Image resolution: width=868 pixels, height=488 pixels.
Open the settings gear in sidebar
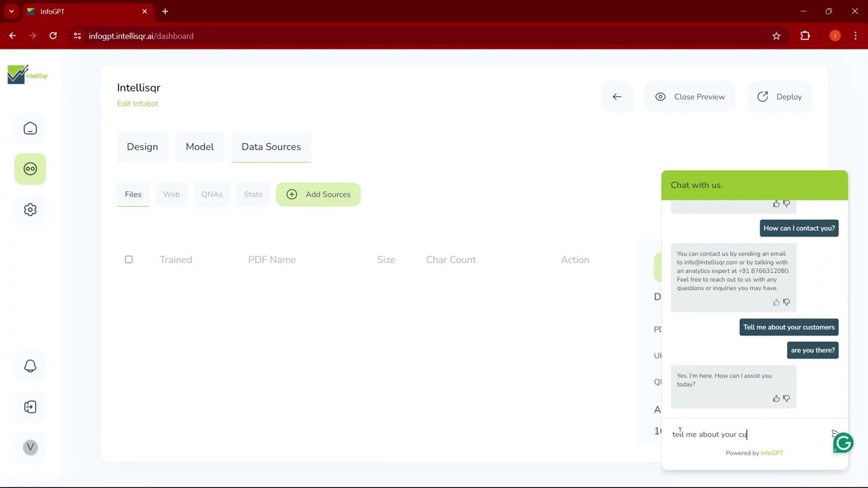(x=30, y=209)
